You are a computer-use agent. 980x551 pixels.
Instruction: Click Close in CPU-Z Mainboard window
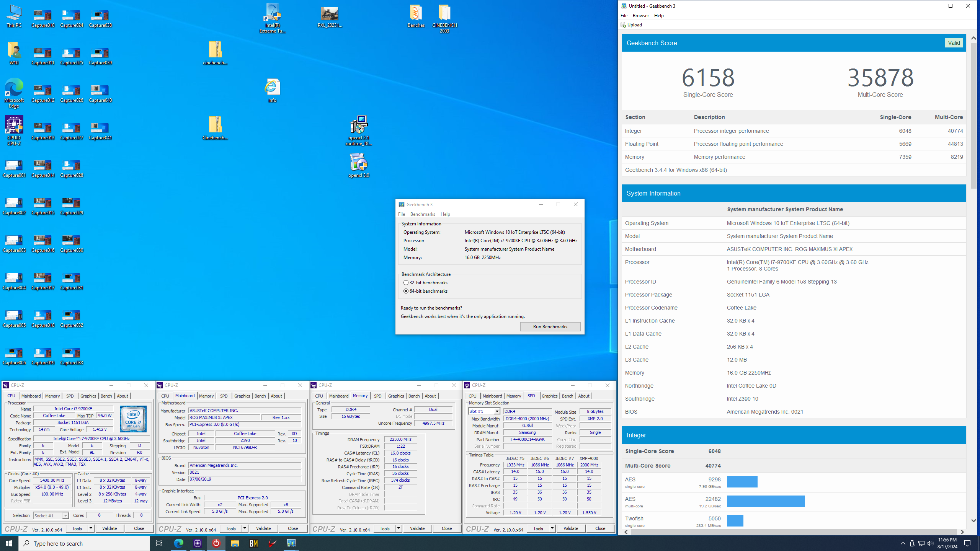pyautogui.click(x=293, y=528)
